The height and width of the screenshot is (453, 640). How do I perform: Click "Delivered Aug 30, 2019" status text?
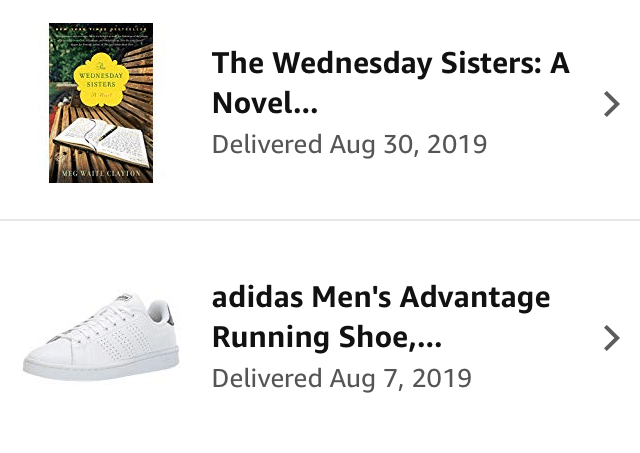pos(349,144)
